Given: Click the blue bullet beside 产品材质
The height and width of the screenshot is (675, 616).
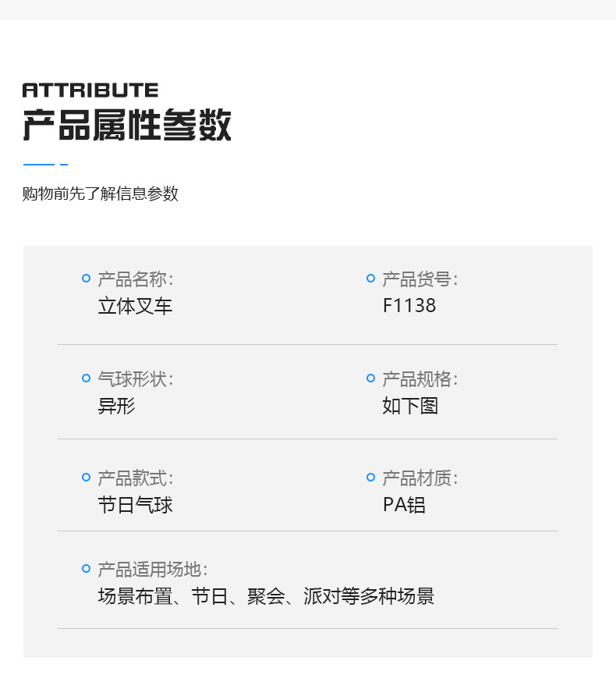Looking at the screenshot, I should coord(371,477).
